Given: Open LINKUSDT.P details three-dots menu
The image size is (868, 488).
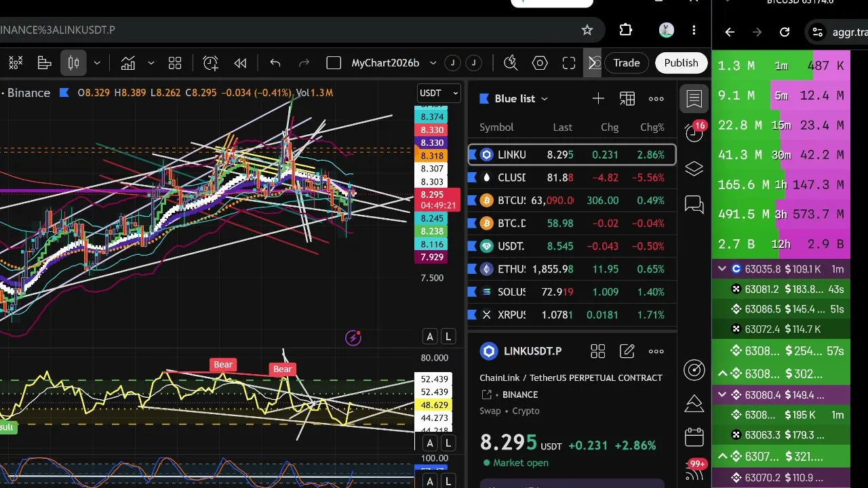Looking at the screenshot, I should [656, 351].
